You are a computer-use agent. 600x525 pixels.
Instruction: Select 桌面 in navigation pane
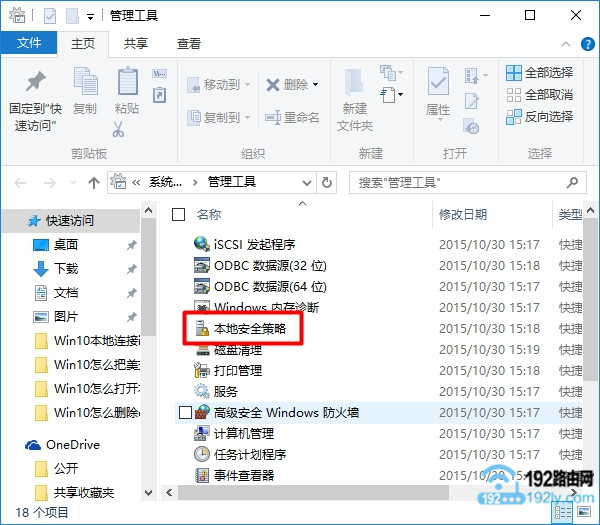point(66,245)
